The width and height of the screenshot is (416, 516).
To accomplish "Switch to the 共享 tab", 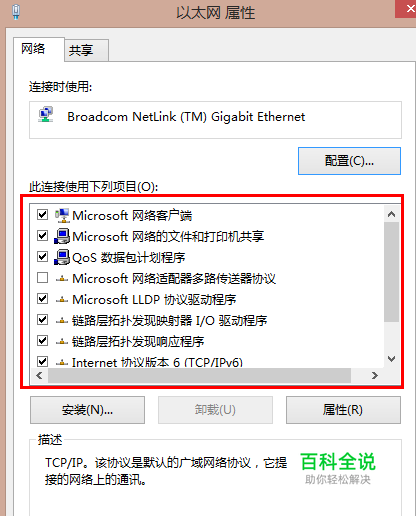I will tap(81, 50).
